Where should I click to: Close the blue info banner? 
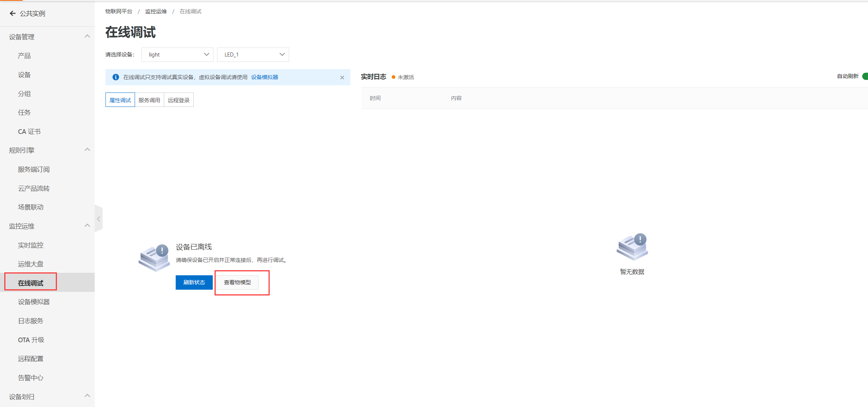pyautogui.click(x=342, y=77)
